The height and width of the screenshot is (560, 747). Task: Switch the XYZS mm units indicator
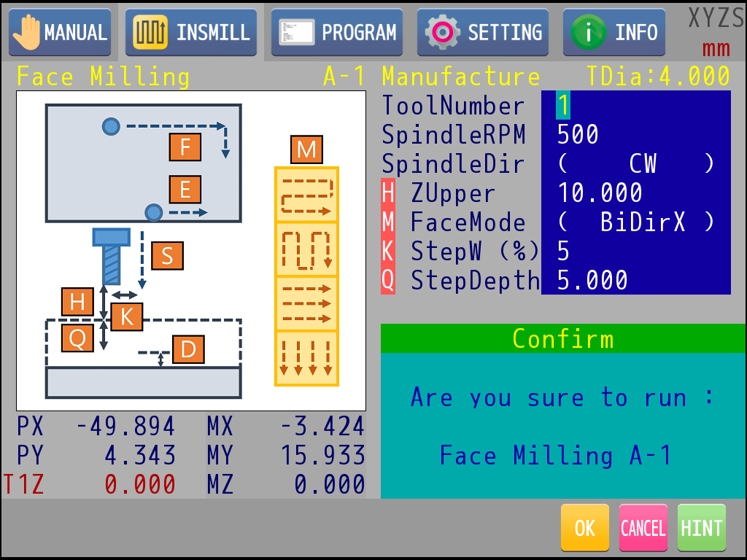click(x=716, y=33)
